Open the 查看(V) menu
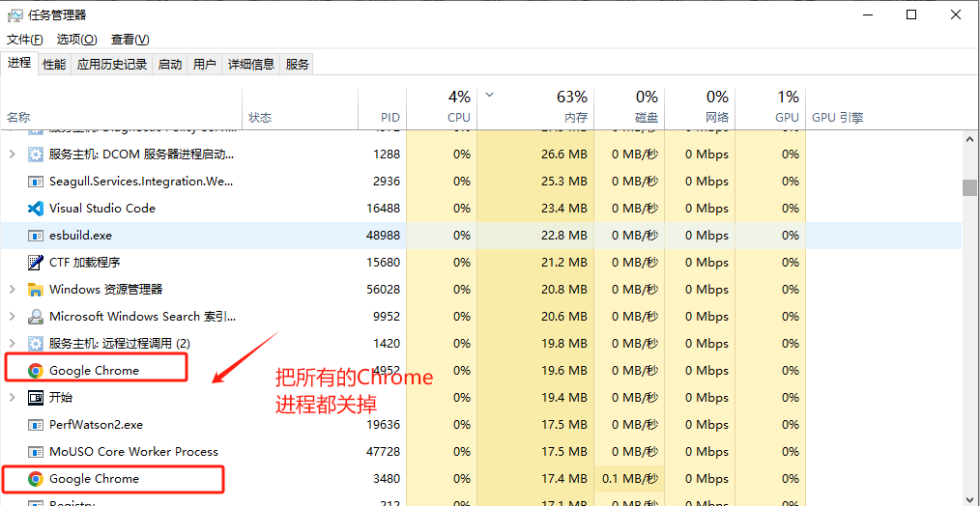This screenshot has width=980, height=506. (x=130, y=40)
